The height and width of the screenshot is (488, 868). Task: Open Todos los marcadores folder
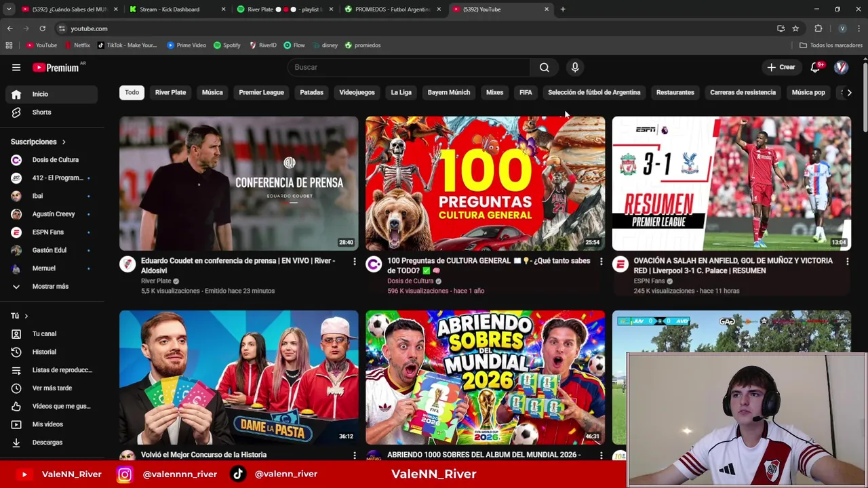[x=831, y=45]
